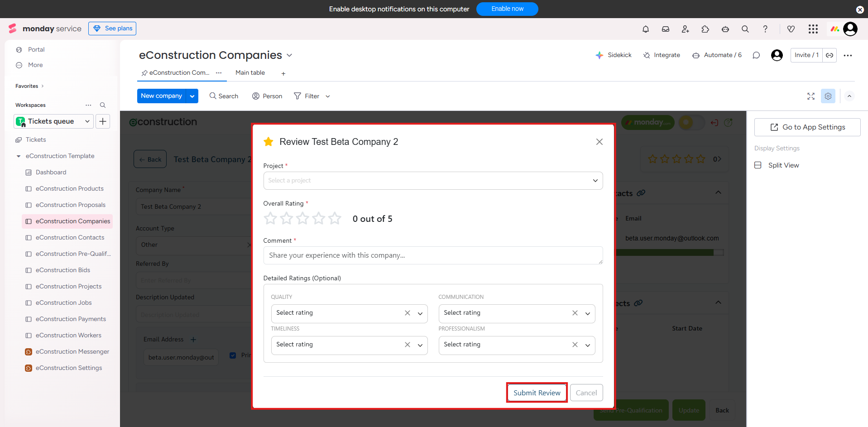Open the Select a project dropdown
The width and height of the screenshot is (868, 427).
pyautogui.click(x=433, y=181)
